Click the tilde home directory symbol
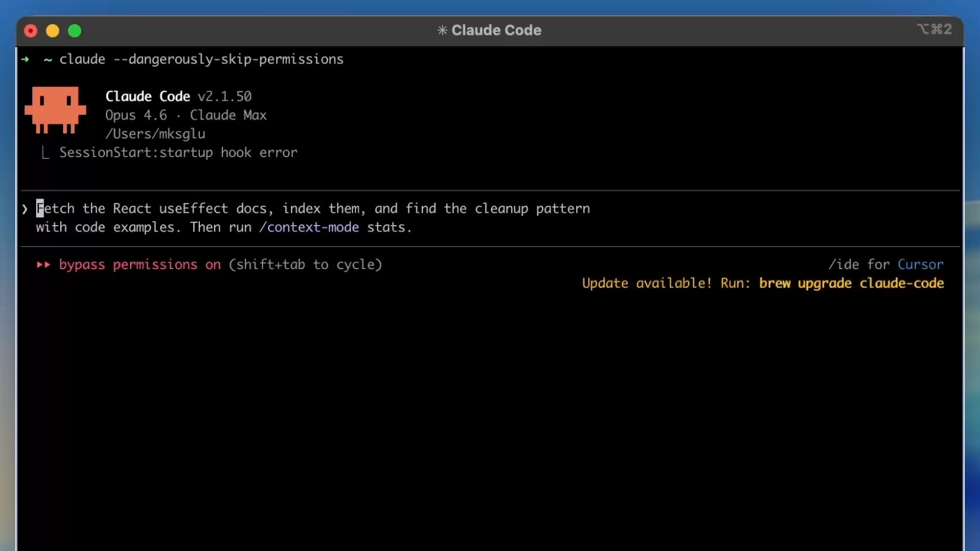The image size is (980, 551). point(48,59)
